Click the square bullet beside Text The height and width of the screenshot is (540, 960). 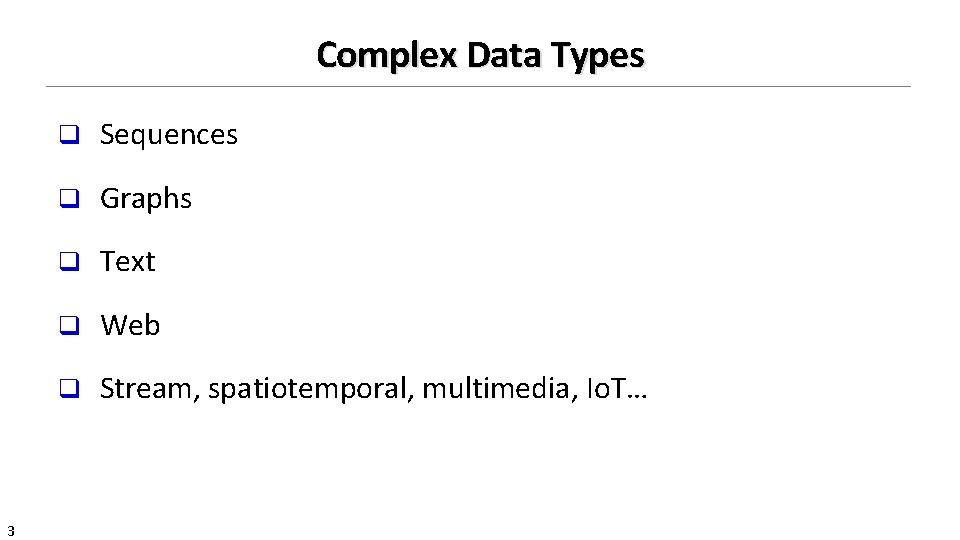[68, 263]
